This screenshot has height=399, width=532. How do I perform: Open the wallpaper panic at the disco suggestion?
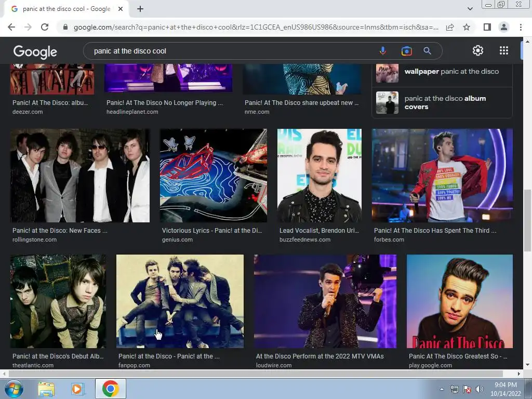pyautogui.click(x=442, y=72)
